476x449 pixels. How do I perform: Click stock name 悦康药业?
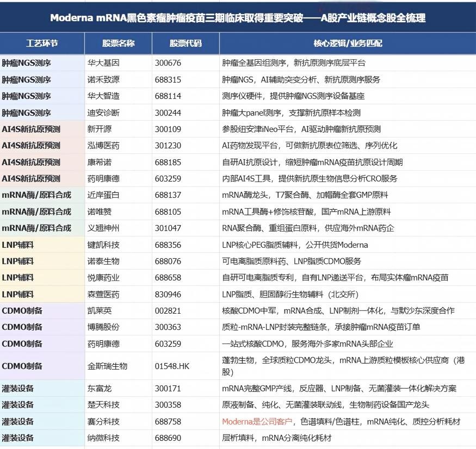click(103, 278)
